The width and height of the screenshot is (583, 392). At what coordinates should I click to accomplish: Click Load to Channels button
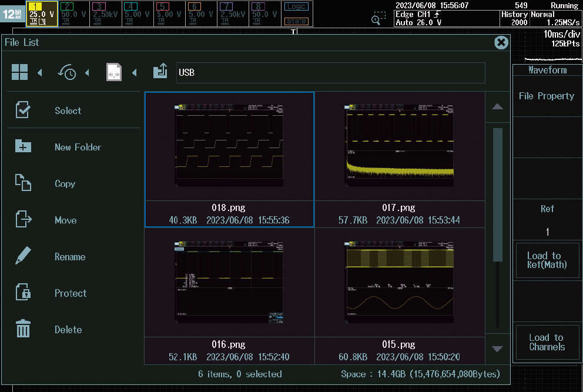click(547, 342)
